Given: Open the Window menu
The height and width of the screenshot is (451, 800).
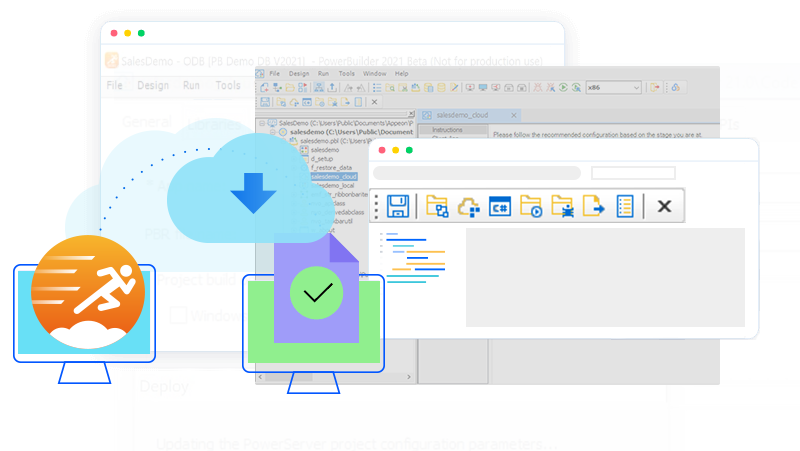Looking at the screenshot, I should pyautogui.click(x=374, y=73).
